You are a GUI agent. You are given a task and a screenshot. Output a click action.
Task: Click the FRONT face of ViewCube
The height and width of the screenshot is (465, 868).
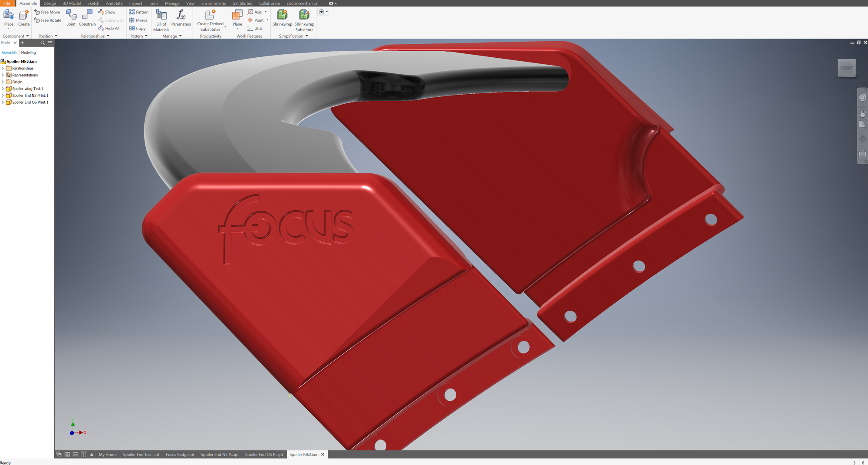[846, 68]
